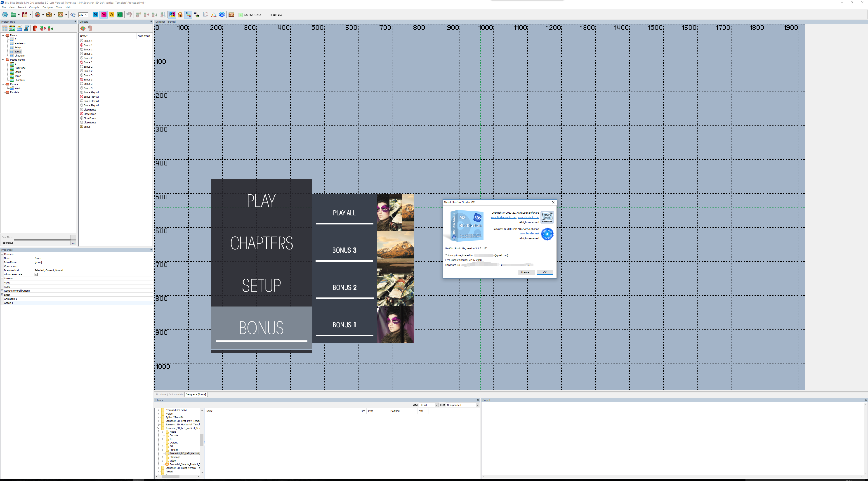Viewport: 868px width, 481px height.
Task: Move Project Tree item up (red arrow)
Action: tap(43, 28)
